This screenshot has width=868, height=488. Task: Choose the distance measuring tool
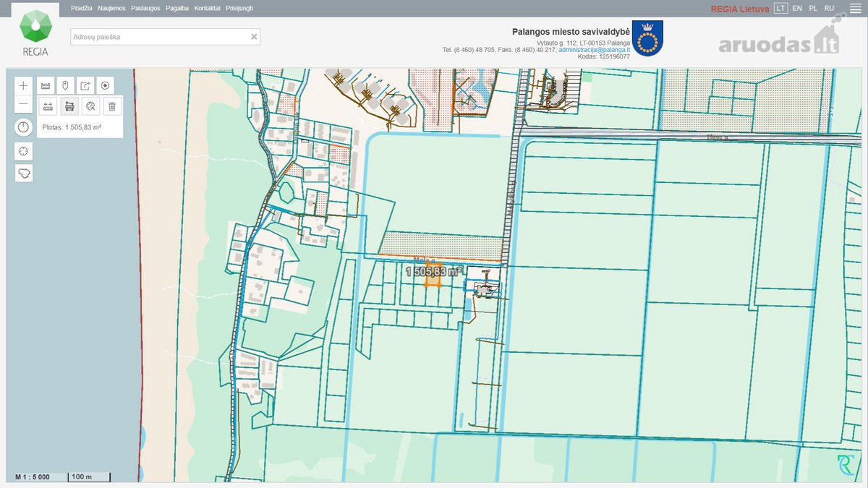pyautogui.click(x=48, y=106)
